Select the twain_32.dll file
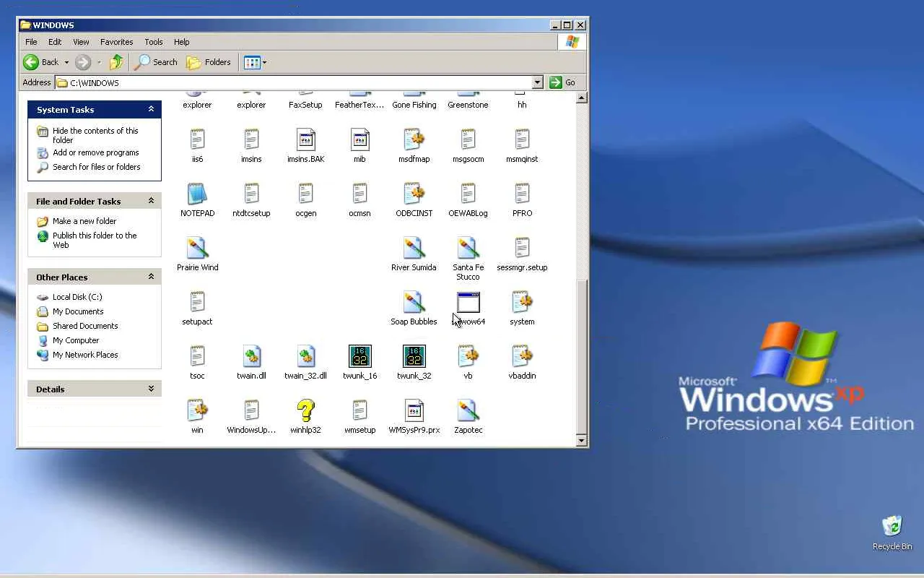The width and height of the screenshot is (924, 578). (x=305, y=356)
